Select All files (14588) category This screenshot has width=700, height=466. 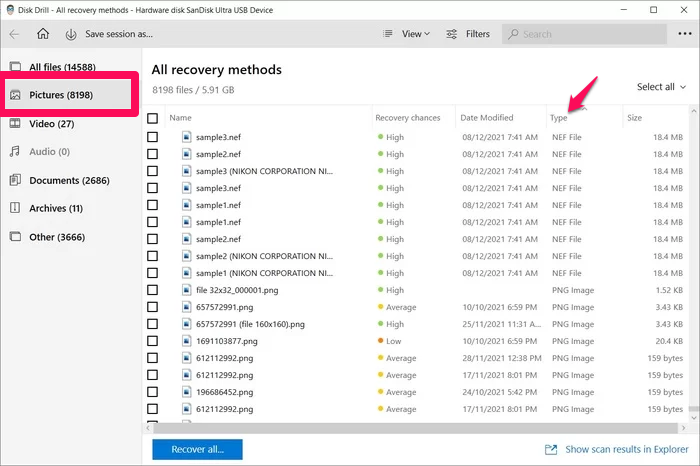62,67
